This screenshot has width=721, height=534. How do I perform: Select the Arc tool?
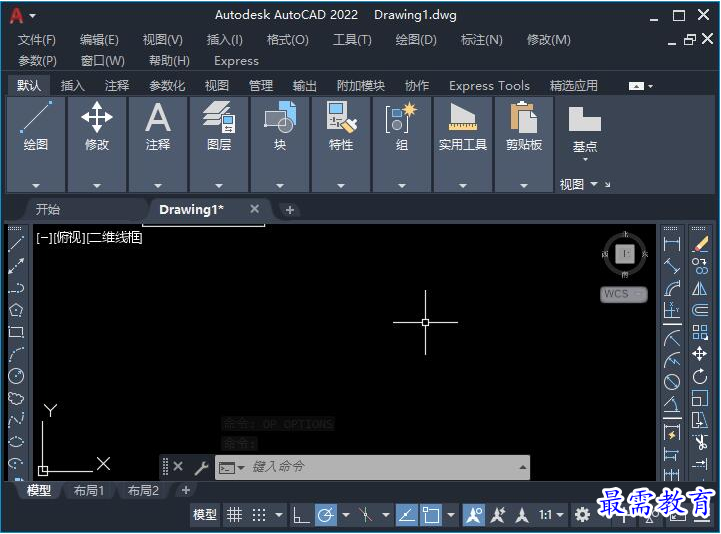click(16, 354)
